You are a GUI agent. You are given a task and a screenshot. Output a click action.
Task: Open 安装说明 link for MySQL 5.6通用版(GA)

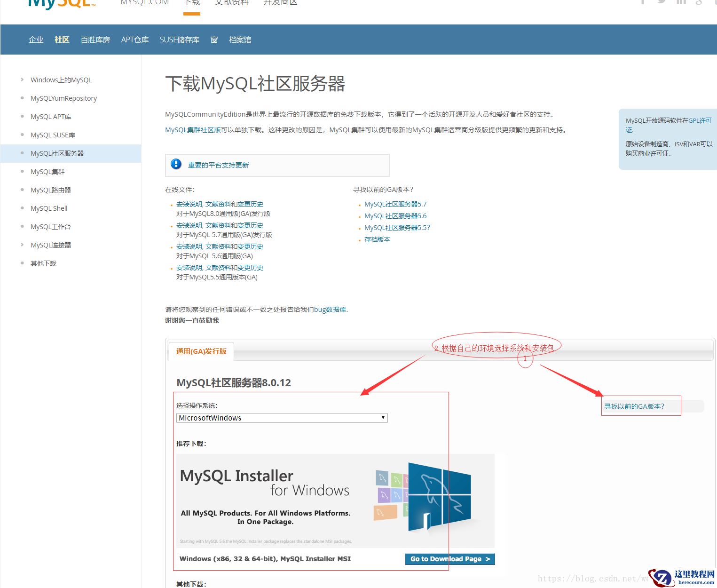tap(189, 246)
